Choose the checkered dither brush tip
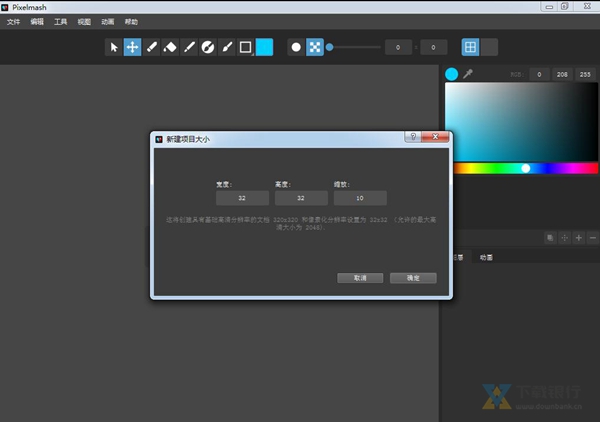This screenshot has width=600, height=422. (315, 47)
